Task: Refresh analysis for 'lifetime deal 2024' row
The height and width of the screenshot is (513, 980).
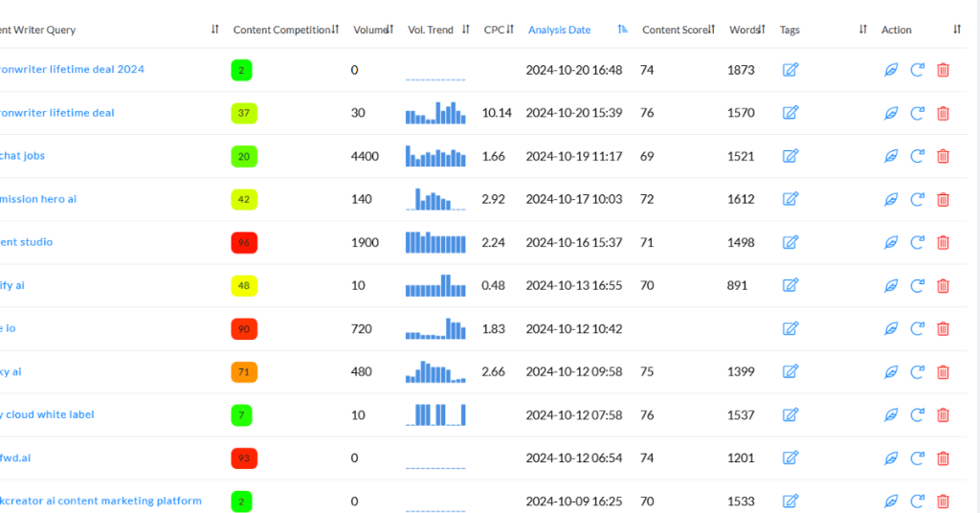Action: [917, 69]
